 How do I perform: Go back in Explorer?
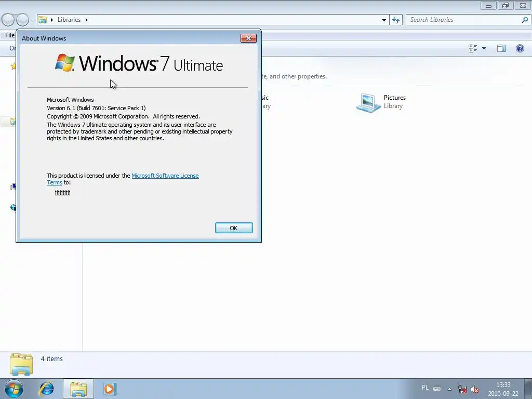tap(8, 20)
